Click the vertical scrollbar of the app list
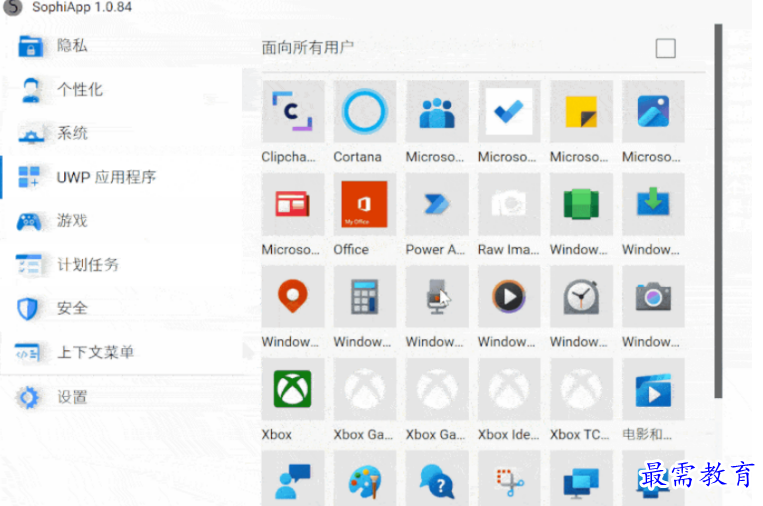763x506 pixels. 718,211
